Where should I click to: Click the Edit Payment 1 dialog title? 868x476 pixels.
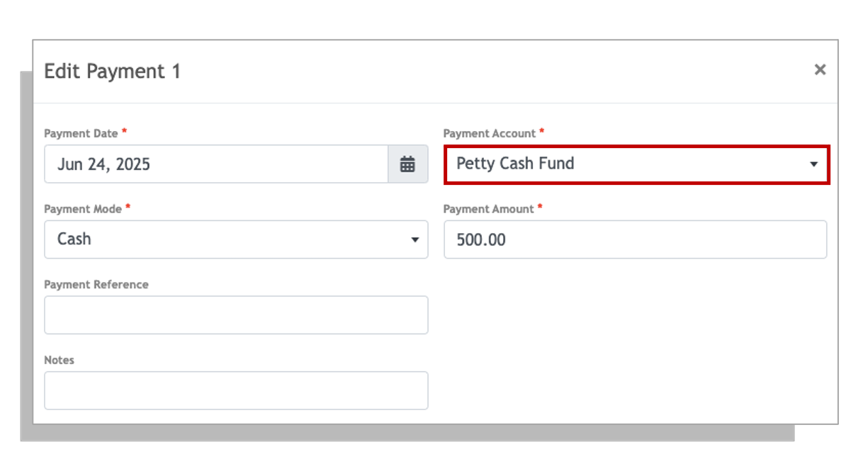point(113,72)
